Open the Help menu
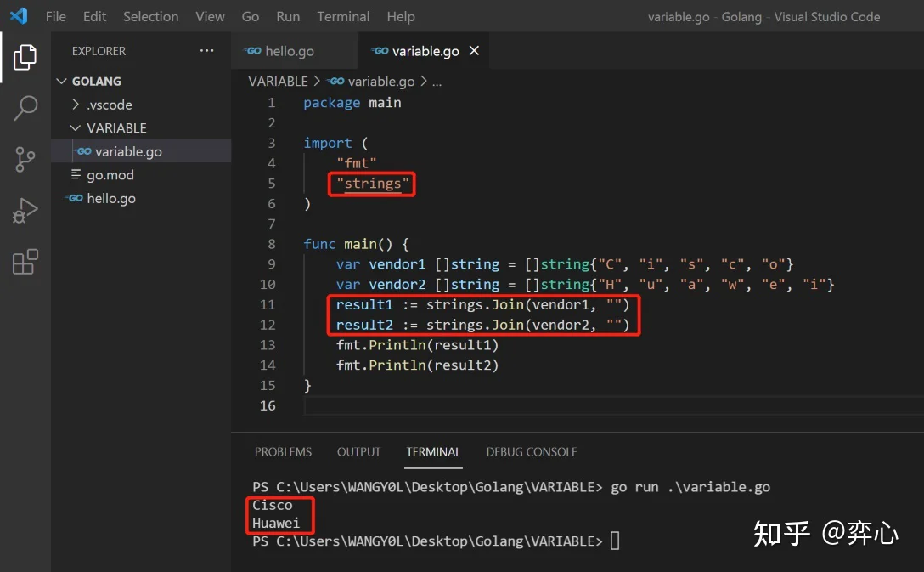The height and width of the screenshot is (572, 924). pos(401,16)
